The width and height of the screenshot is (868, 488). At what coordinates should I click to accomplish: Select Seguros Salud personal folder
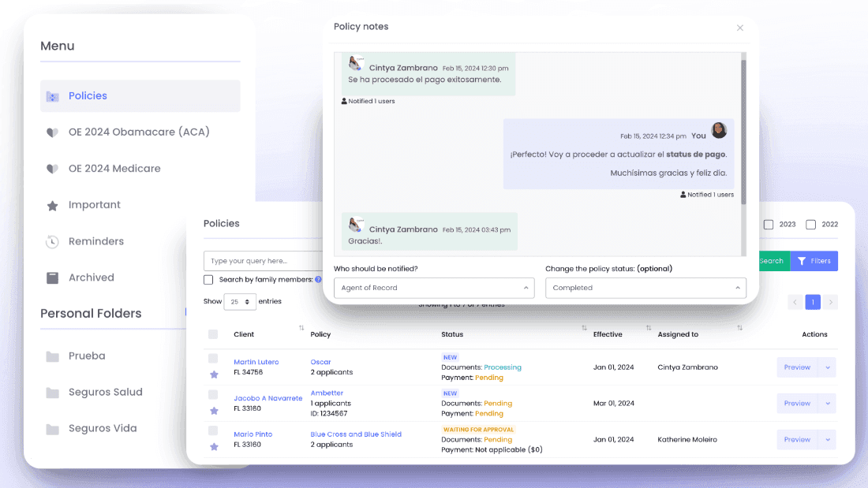pos(106,393)
